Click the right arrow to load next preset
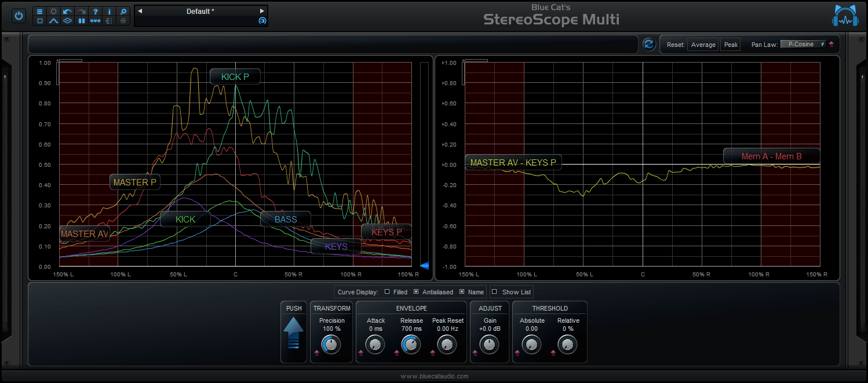 pyautogui.click(x=262, y=10)
